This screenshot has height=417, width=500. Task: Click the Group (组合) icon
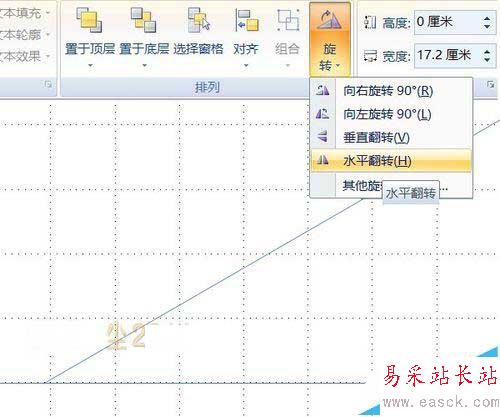tap(288, 21)
